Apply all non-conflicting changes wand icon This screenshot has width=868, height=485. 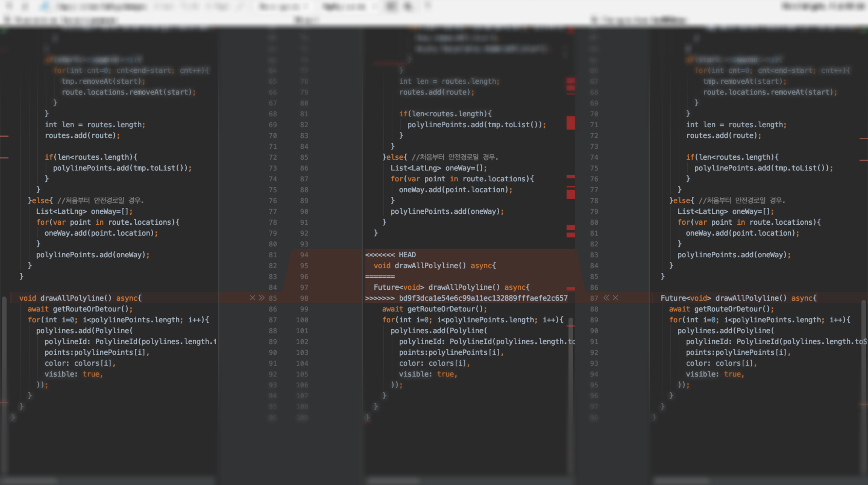click(44, 6)
